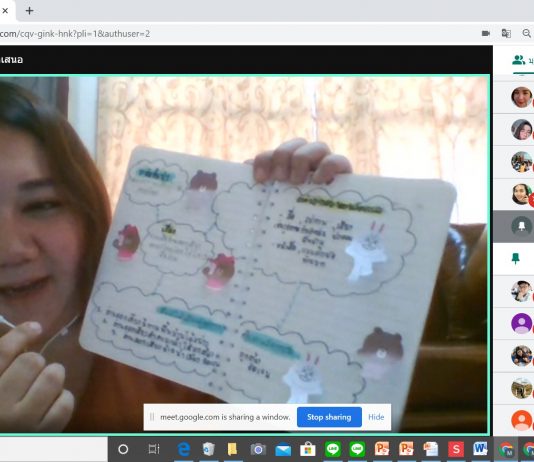Screen dimensions: 534x462
Task: Open the left PowerPoint icon on taskbar
Action: tap(382, 449)
